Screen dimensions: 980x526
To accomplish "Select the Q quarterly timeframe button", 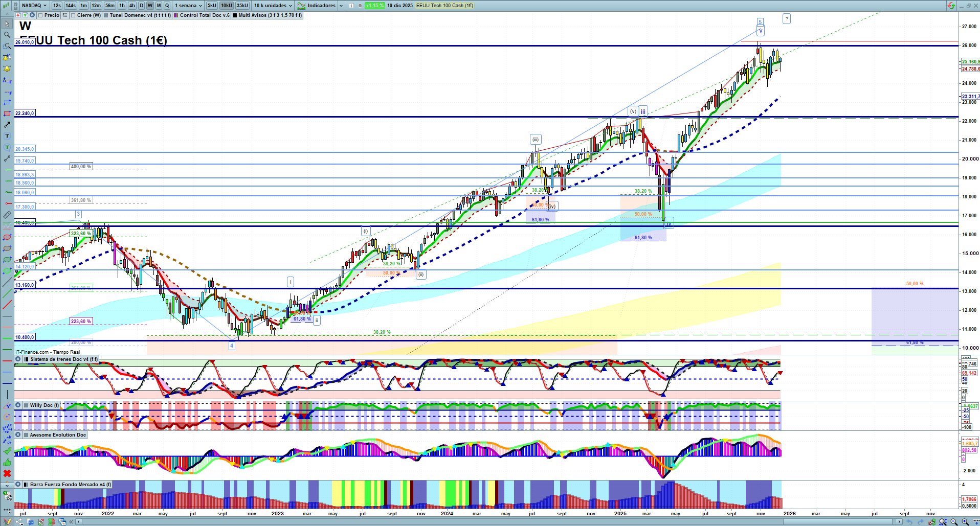I will point(167,6).
